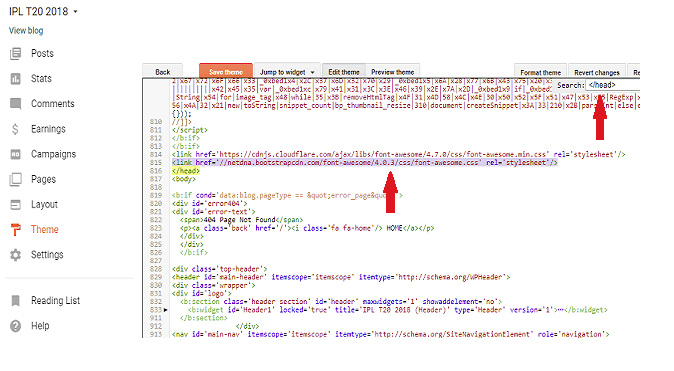This screenshot has height=371, width=674.
Task: Click the <body> tag on line 817
Action: click(184, 179)
